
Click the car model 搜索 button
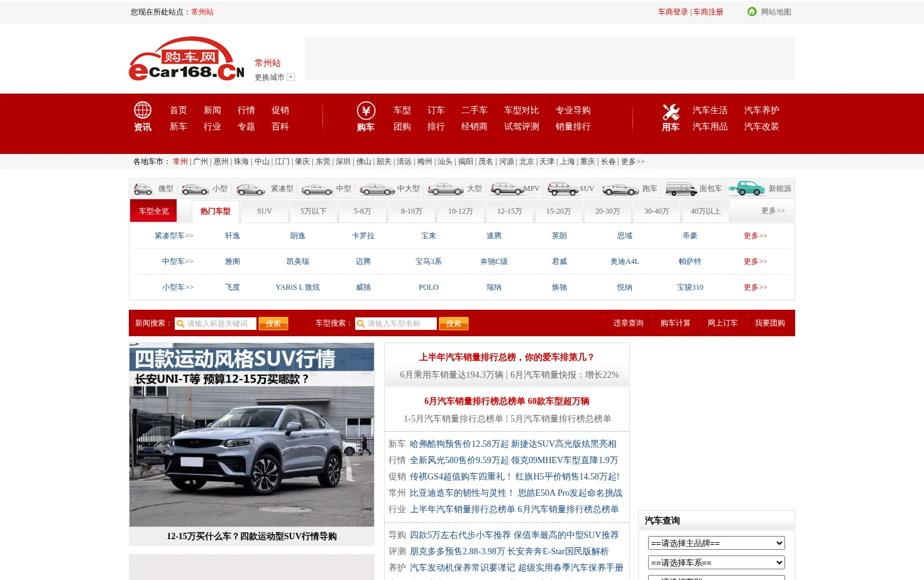454,324
